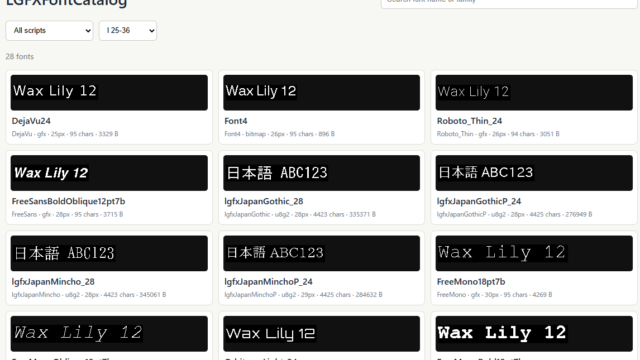Screen dimensions: 640x360
Task: Click lgfxJapanGothicP metadata line with 276949 B
Action: [x=514, y=214]
